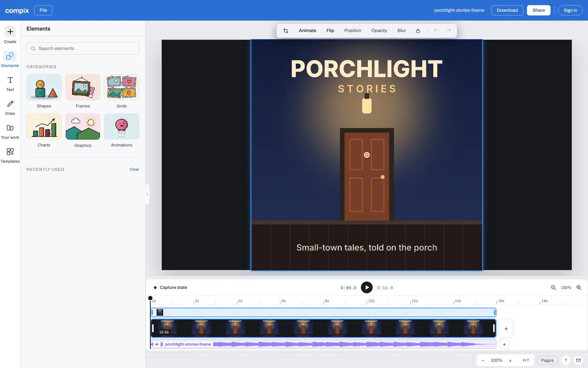The width and height of the screenshot is (588, 368).
Task: Click the 100% timeline zoom value
Action: [x=566, y=287]
